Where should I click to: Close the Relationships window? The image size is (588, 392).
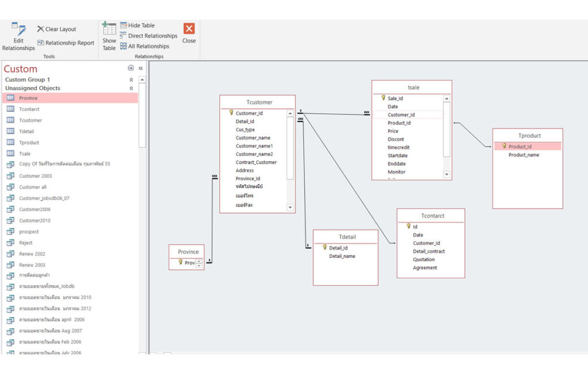coord(189,33)
